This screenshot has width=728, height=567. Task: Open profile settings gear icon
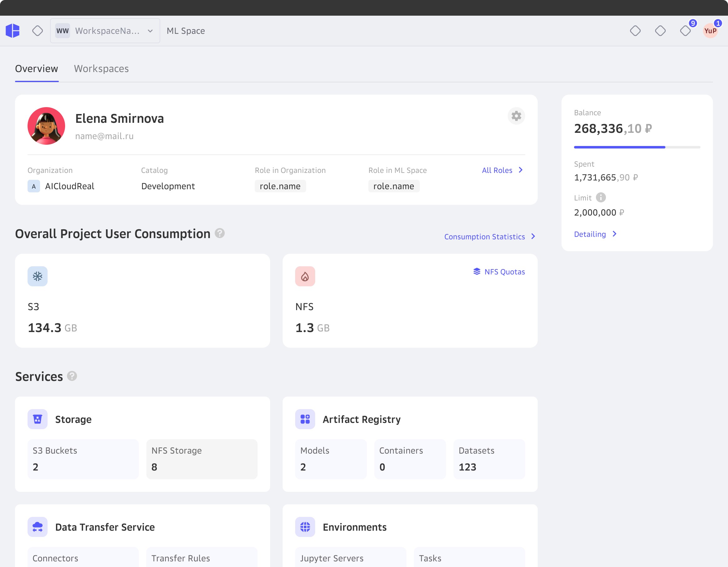point(516,116)
